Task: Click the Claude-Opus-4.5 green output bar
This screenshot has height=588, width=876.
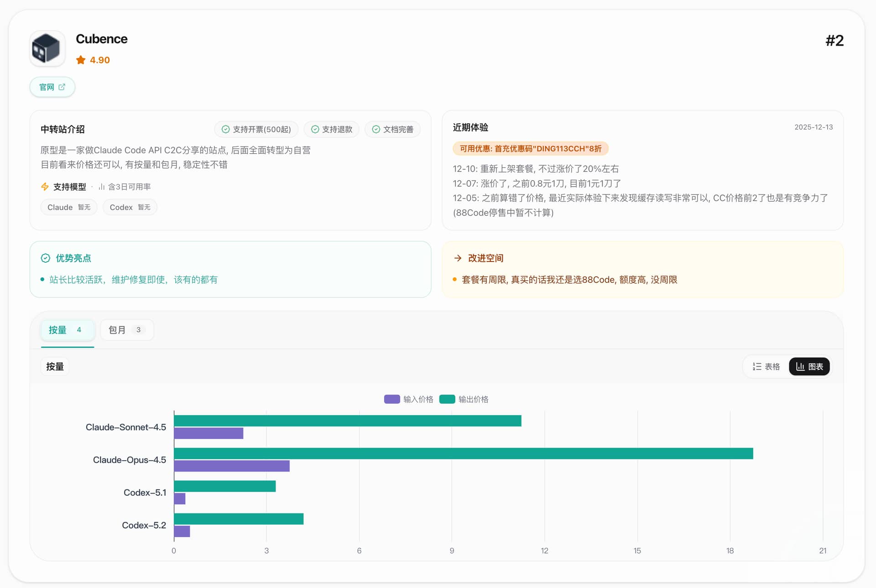Action: (x=463, y=453)
